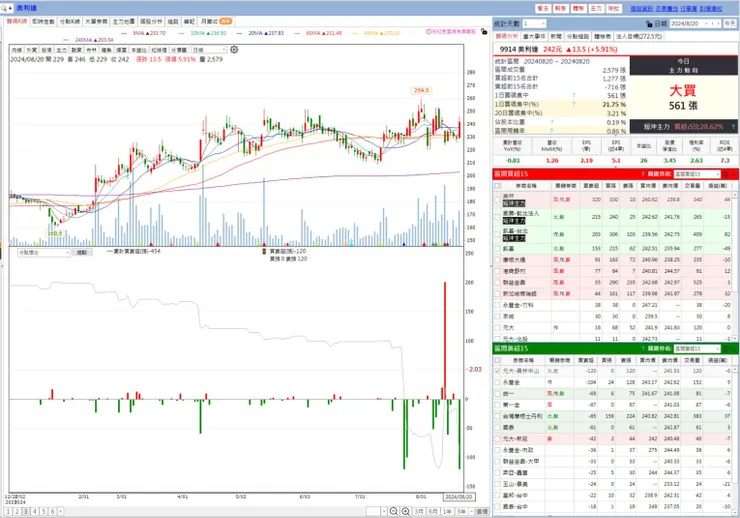Switch to the 重大事件 tab in the right panel
740x518 pixels.
click(x=534, y=36)
